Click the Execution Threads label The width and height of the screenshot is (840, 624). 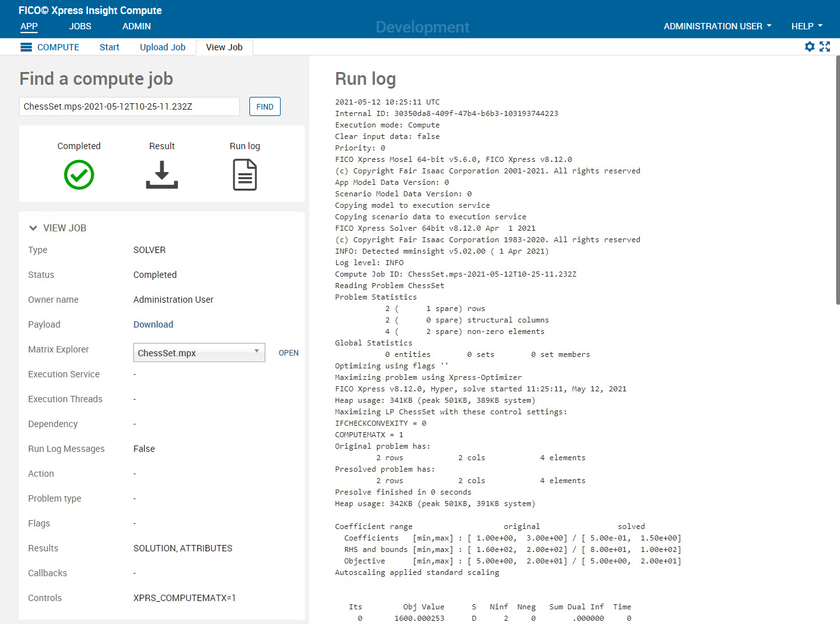click(65, 399)
